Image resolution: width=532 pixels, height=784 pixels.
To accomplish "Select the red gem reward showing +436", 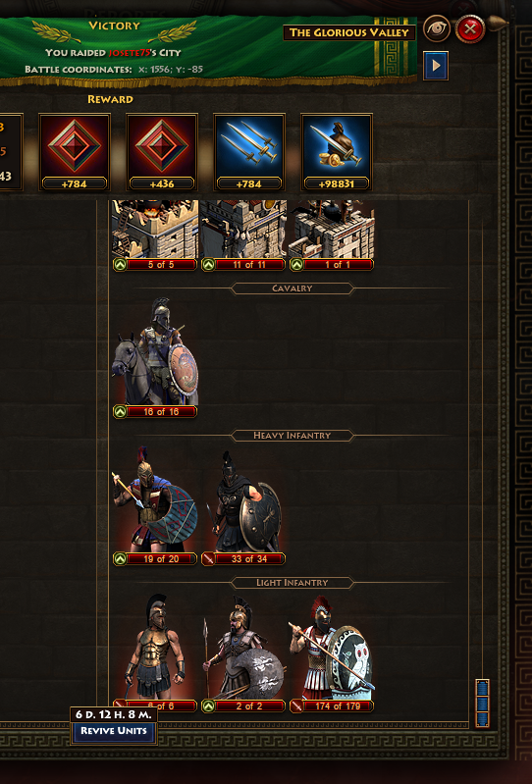I will pos(162,152).
